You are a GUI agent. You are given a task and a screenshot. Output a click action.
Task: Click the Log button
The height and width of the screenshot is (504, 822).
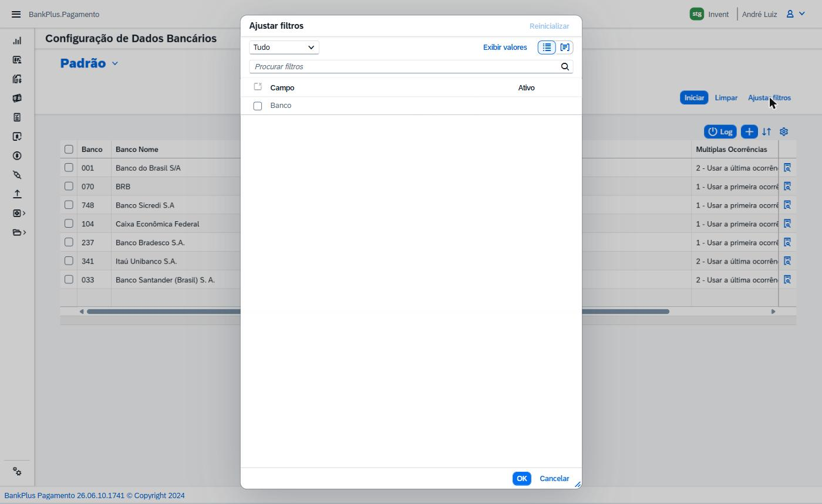pyautogui.click(x=720, y=132)
